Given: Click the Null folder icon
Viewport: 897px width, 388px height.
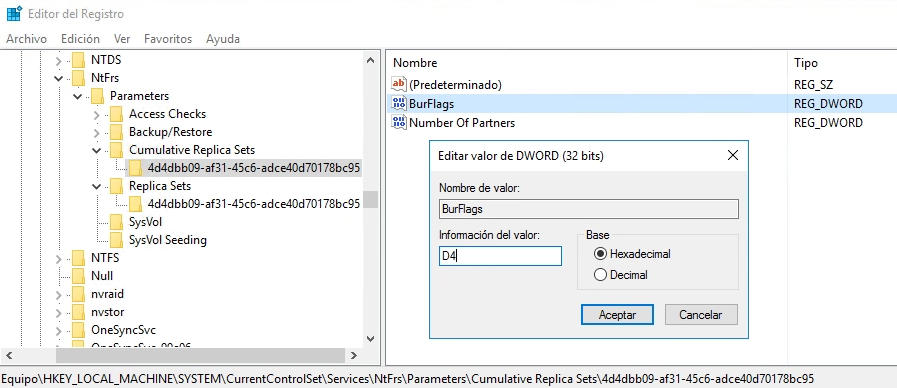Looking at the screenshot, I should [x=78, y=276].
